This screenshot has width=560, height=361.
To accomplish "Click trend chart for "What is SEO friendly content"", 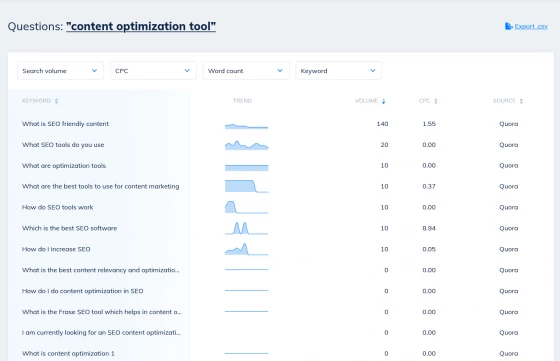I will tap(246, 126).
